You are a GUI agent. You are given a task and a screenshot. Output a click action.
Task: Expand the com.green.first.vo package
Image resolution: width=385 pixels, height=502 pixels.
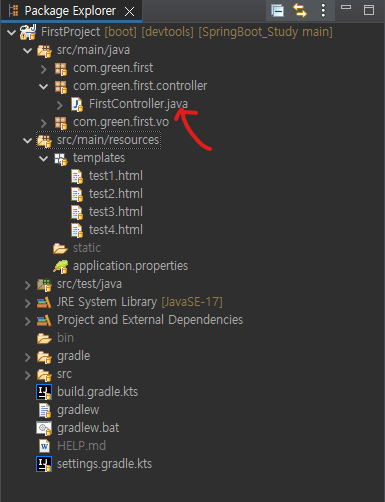tap(43, 123)
